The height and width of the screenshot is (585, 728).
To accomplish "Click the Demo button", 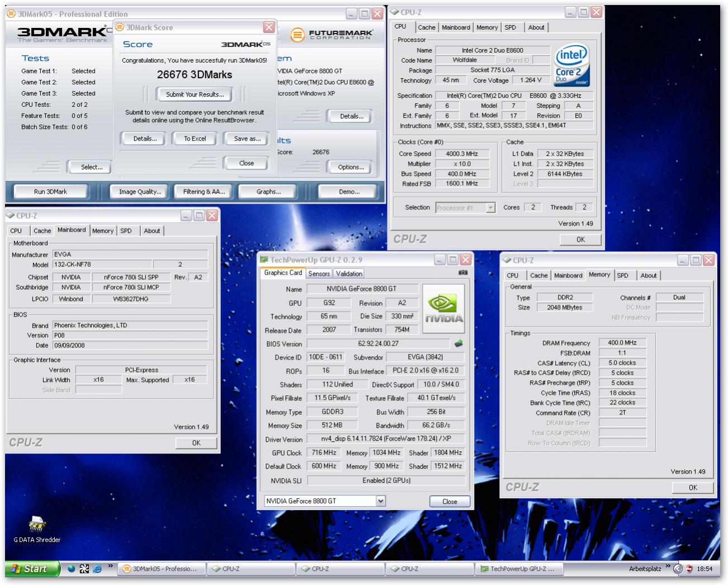I will pyautogui.click(x=349, y=192).
